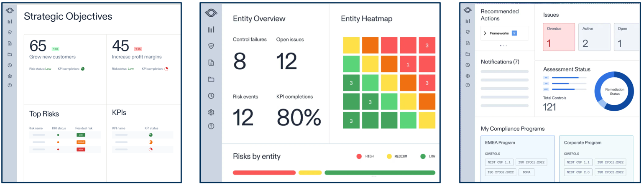
Task: Click the HIGH legend dot in Risks by entity
Action: 359,156
